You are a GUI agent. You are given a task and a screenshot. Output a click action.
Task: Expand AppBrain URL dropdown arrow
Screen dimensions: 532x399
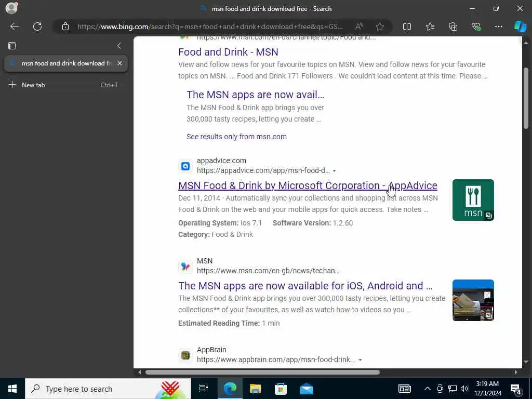point(360,360)
